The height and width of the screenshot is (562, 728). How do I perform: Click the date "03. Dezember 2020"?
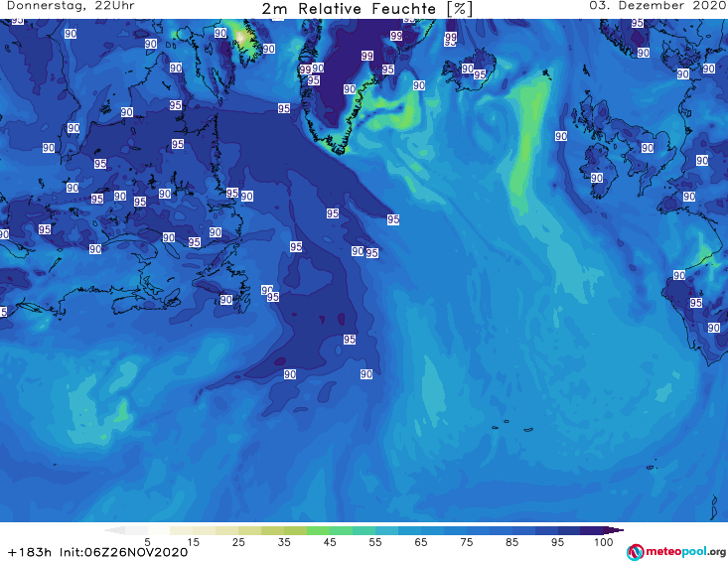pos(657,6)
